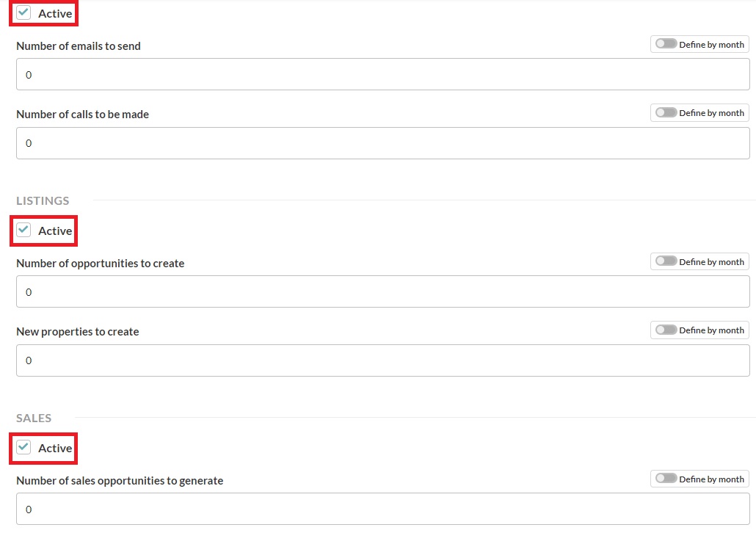Uncheck the Active checkbox under SALES
The width and height of the screenshot is (756, 533).
24,447
